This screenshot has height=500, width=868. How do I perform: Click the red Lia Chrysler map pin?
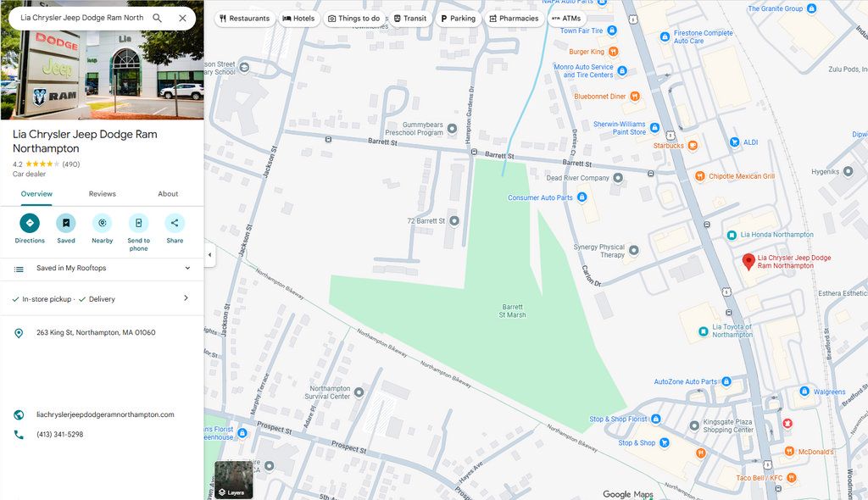coord(748,261)
